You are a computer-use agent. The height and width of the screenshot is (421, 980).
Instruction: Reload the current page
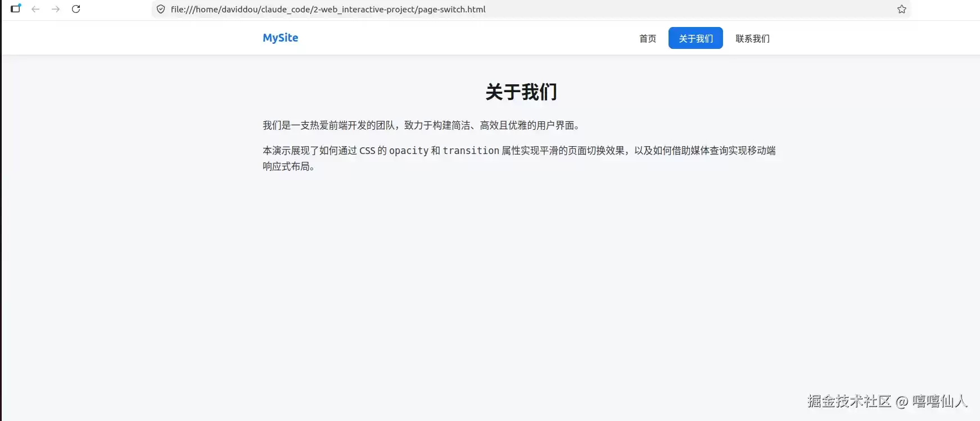pos(76,9)
